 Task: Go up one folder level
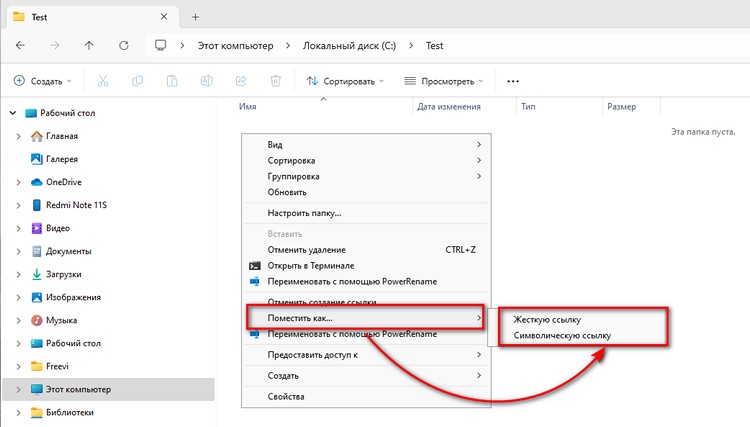coord(89,45)
